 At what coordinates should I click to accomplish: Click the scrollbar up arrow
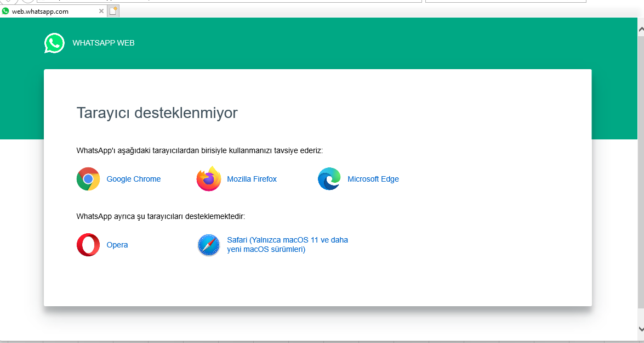tap(641, 29)
